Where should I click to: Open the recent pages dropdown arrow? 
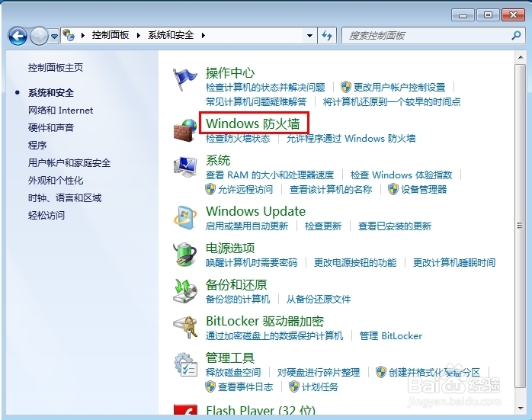(x=54, y=36)
